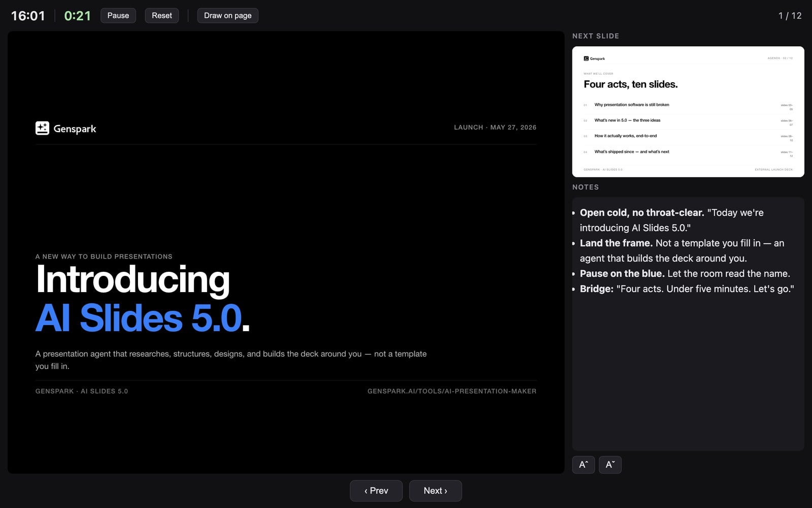Click the Genspark logo icon on slide
Viewport: 812px width, 508px height.
pyautogui.click(x=42, y=128)
